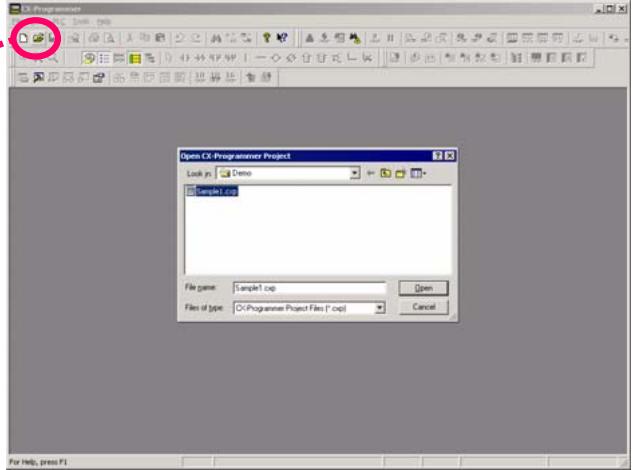Click the Redo toolbar icon
The width and height of the screenshot is (633, 470).
[196, 38]
